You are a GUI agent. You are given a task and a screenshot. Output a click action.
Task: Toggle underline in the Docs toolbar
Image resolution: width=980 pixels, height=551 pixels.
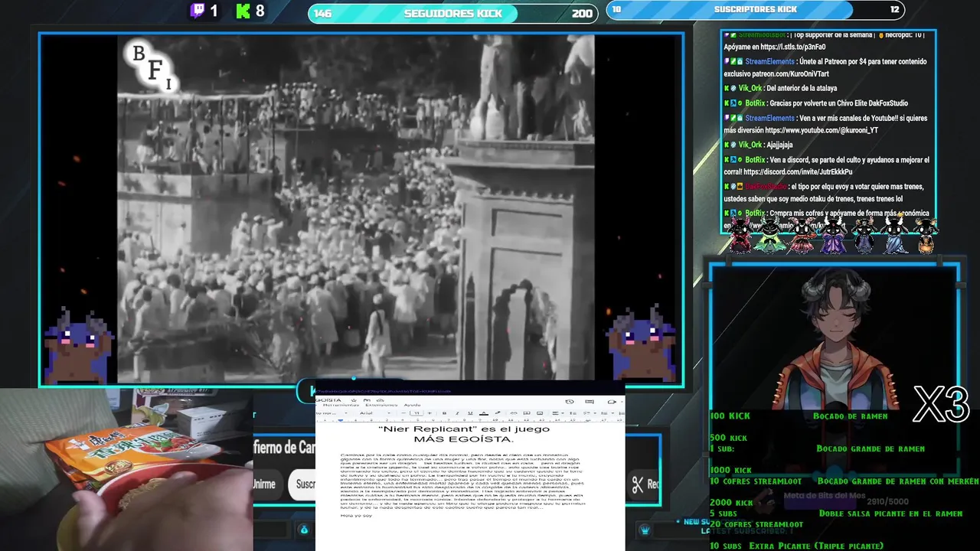(x=470, y=413)
